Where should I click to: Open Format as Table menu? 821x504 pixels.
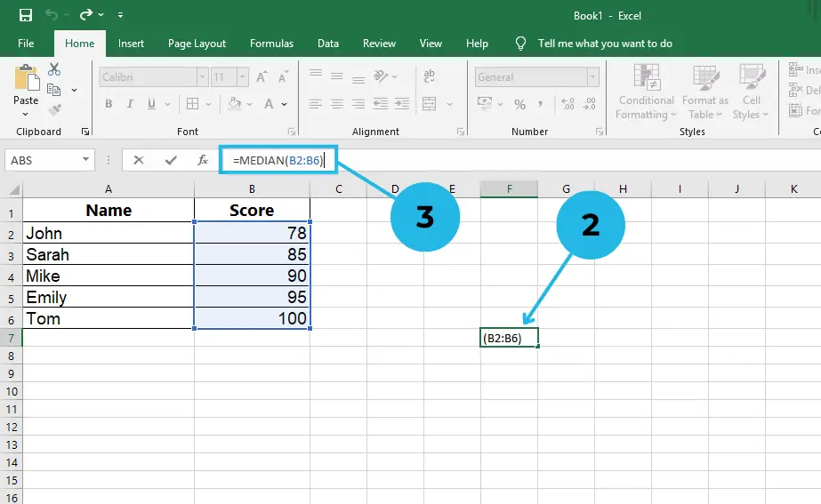(x=705, y=92)
